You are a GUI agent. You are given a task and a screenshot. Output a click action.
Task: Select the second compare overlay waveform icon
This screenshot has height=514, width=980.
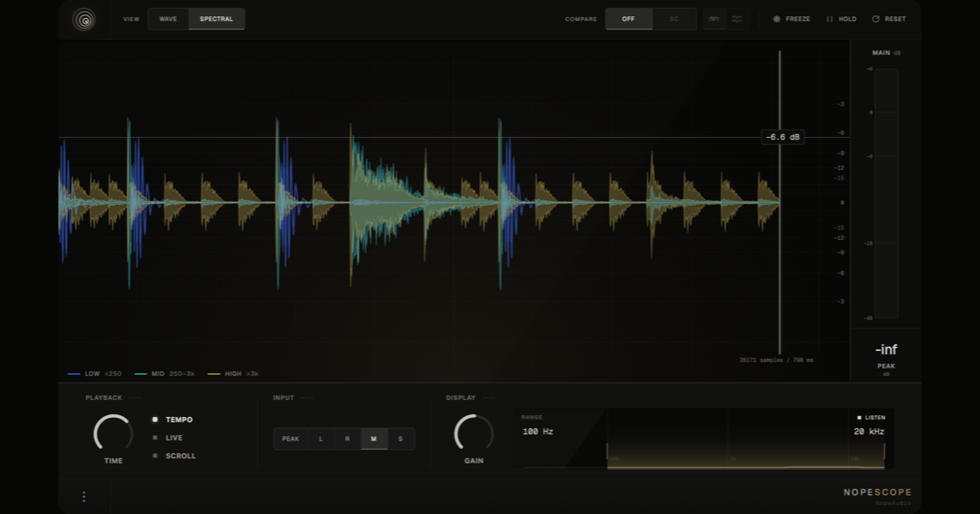point(737,19)
